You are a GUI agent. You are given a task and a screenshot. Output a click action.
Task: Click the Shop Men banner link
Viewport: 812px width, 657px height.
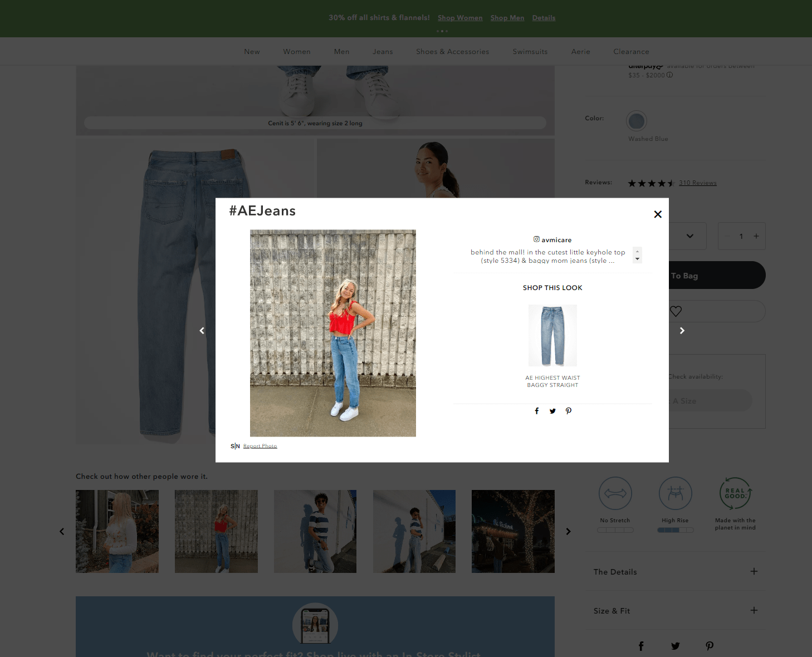[507, 18]
